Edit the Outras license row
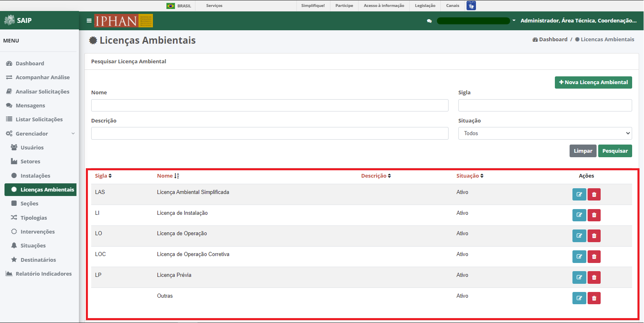This screenshot has height=323, width=644. [x=579, y=298]
